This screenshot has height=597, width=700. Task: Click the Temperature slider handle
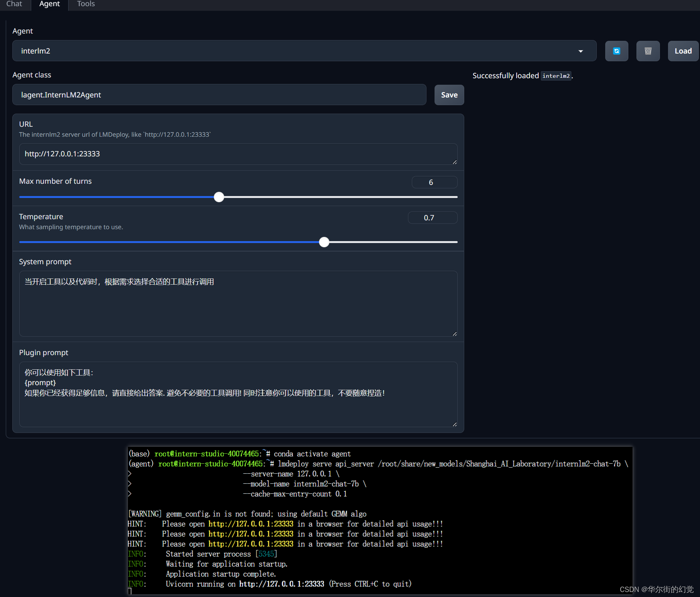coord(324,242)
